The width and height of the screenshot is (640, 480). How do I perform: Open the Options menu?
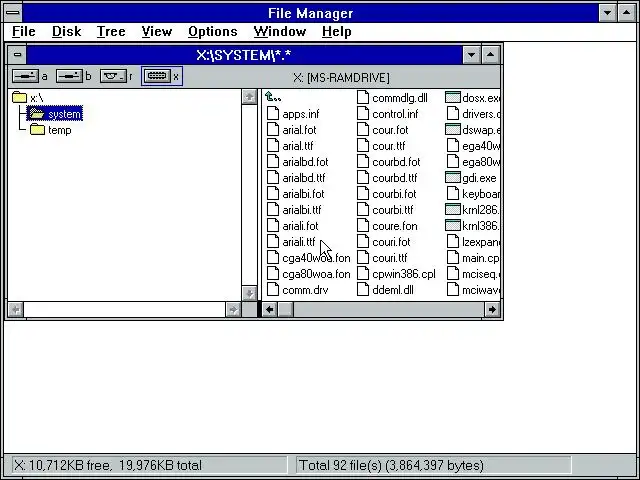(213, 32)
